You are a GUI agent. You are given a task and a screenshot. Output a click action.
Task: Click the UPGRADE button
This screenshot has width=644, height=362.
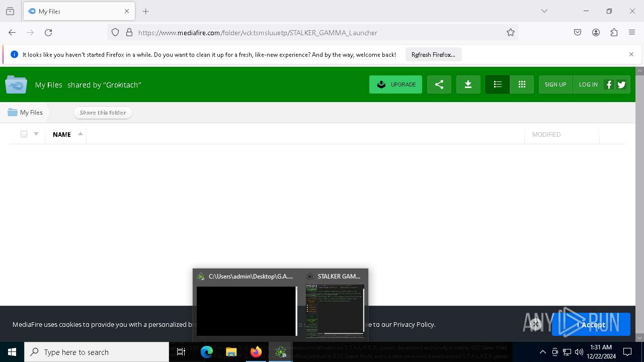coord(395,84)
